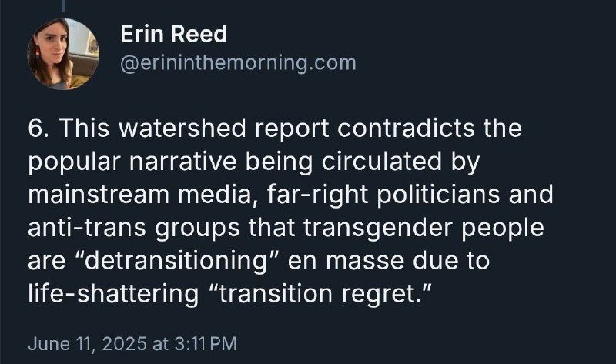616x364 pixels.
Task: Click the "3:11 PM" time portion
Action: pos(205,343)
